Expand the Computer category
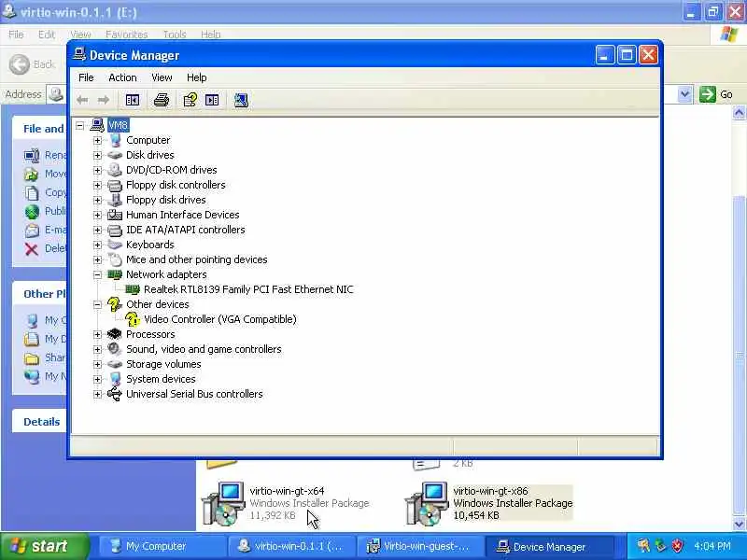The height and width of the screenshot is (560, 747). click(98, 141)
